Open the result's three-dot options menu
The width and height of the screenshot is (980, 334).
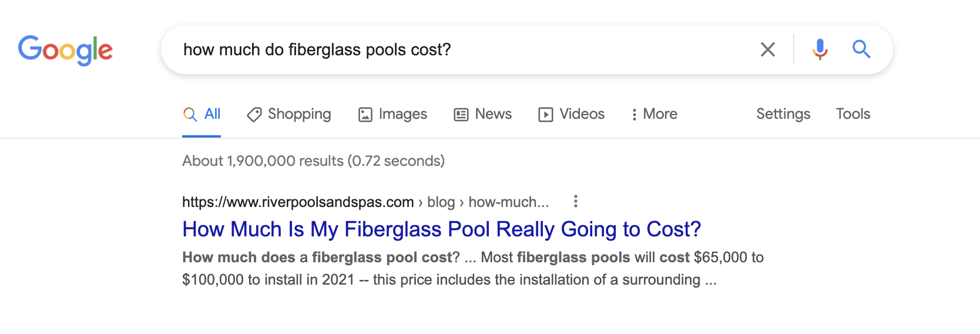[x=576, y=202]
